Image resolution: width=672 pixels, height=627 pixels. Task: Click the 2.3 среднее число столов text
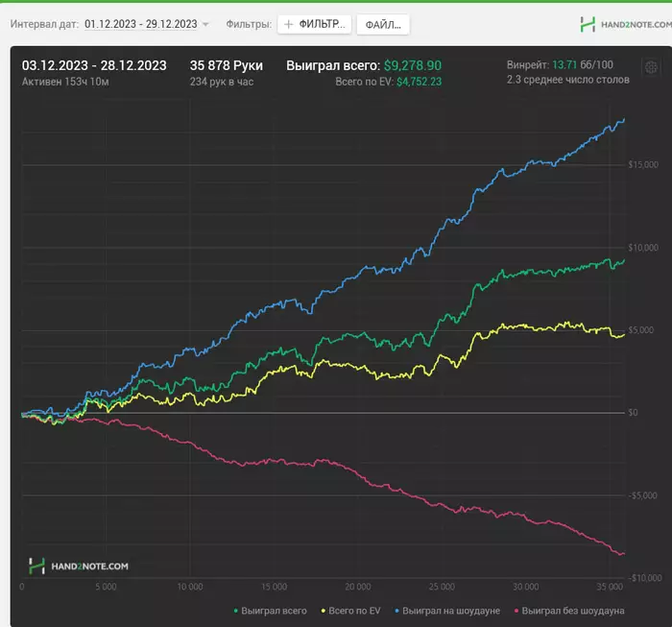coord(568,80)
